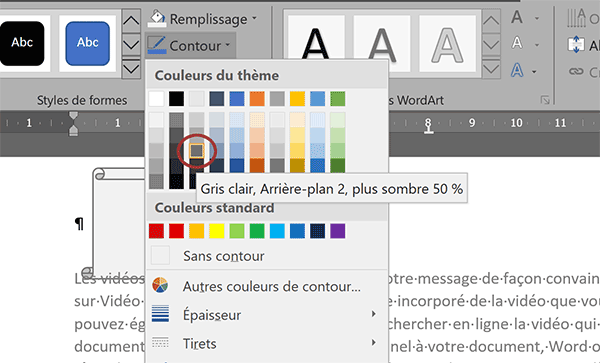The width and height of the screenshot is (600, 363).
Task: Move to the next row of shape styles
Action: coord(131,44)
